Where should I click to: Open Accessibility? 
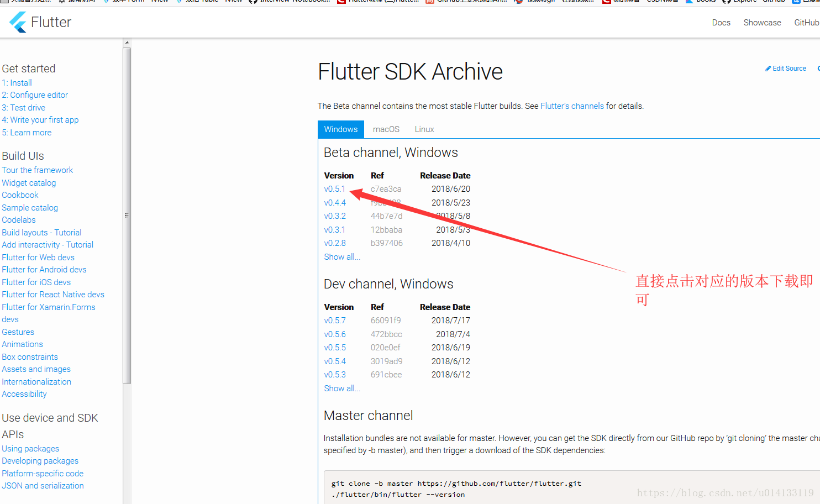coord(24,394)
